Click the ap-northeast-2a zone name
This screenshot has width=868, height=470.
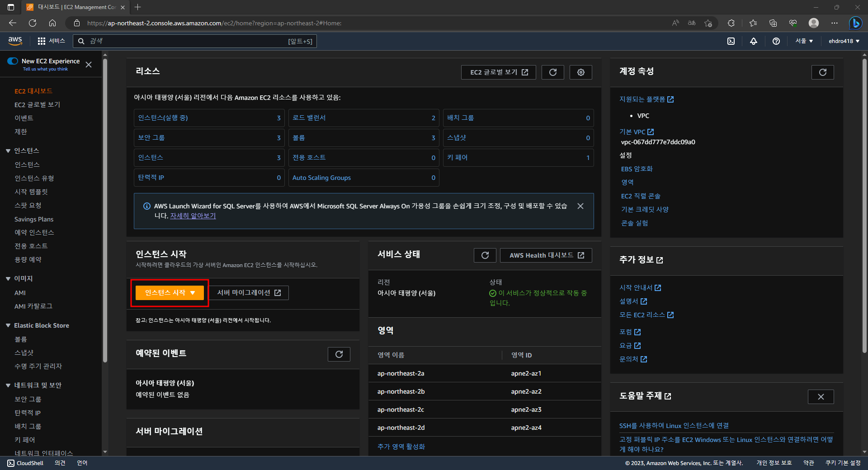coord(401,374)
